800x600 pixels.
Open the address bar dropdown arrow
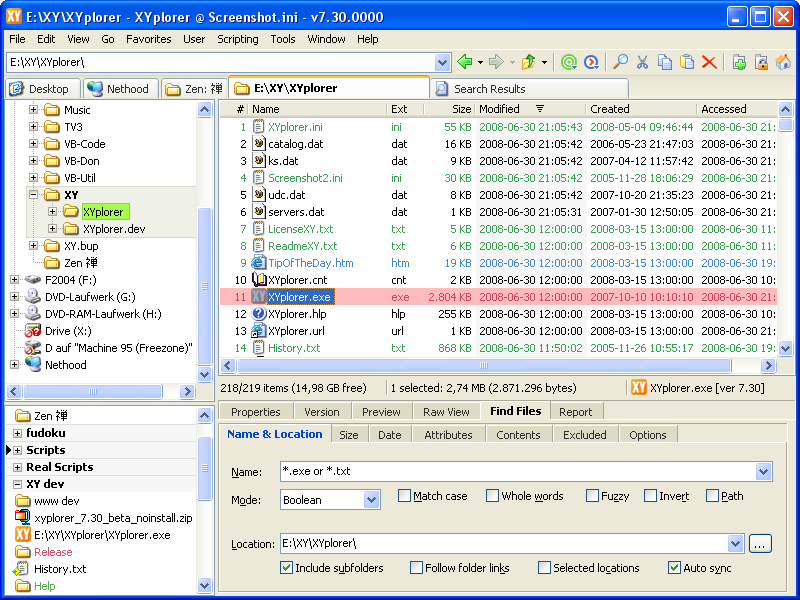pyautogui.click(x=442, y=63)
